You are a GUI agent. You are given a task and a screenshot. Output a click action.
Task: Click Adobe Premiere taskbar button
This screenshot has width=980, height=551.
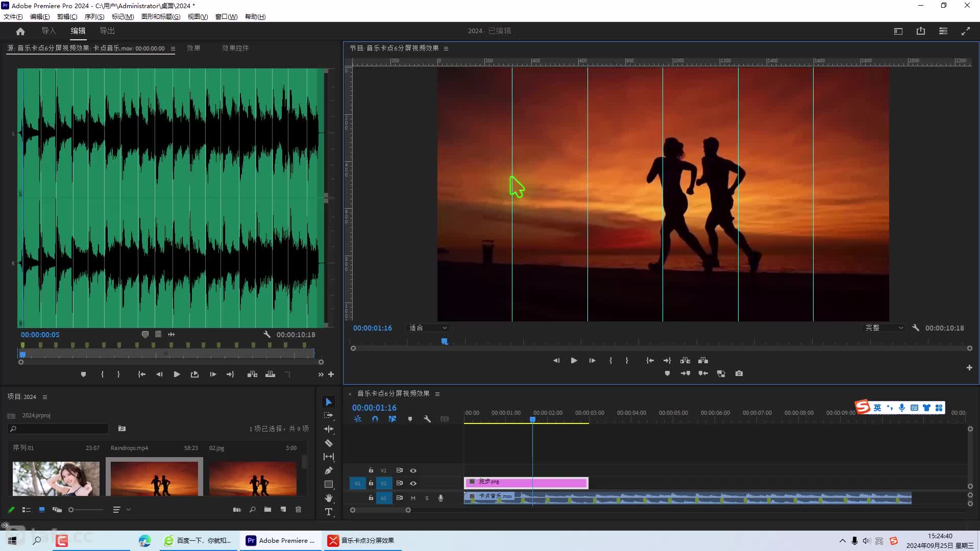280,541
